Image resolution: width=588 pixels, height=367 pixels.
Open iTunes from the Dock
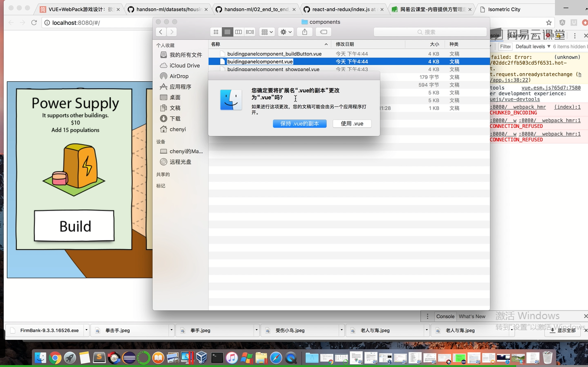(232, 357)
